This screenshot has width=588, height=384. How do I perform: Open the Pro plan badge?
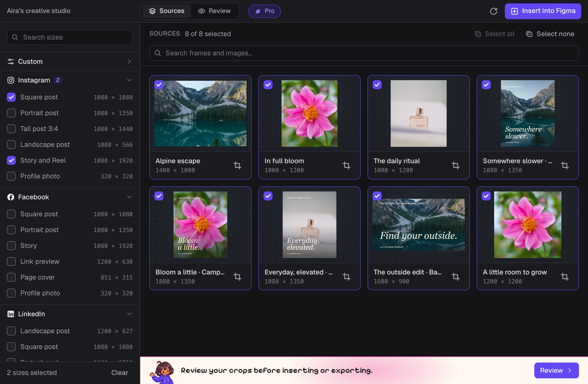(265, 11)
